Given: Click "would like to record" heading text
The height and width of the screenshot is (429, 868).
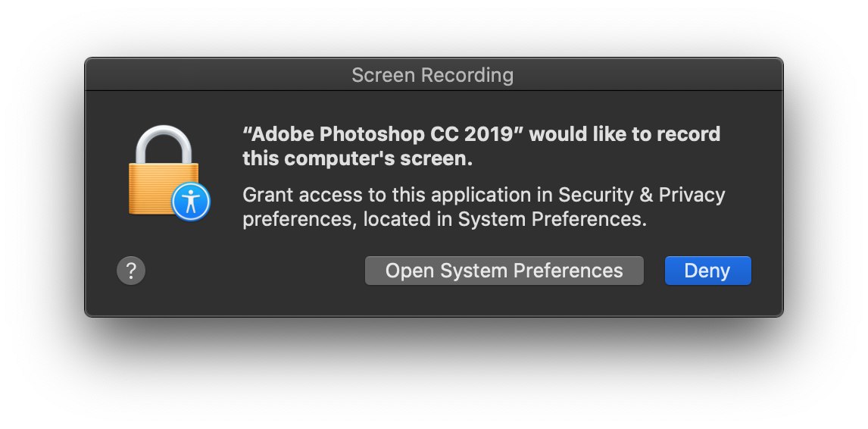Looking at the screenshot, I should (x=625, y=134).
